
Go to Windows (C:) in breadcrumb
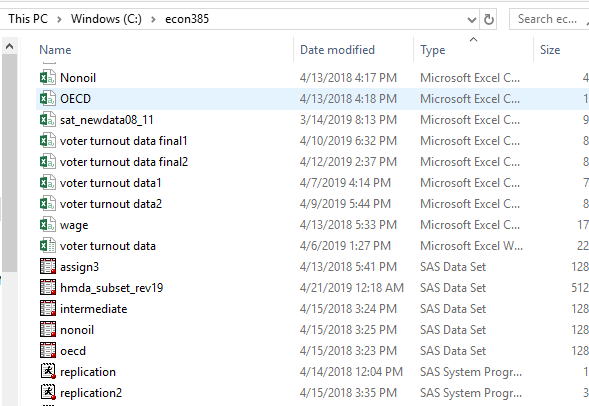tap(106, 19)
